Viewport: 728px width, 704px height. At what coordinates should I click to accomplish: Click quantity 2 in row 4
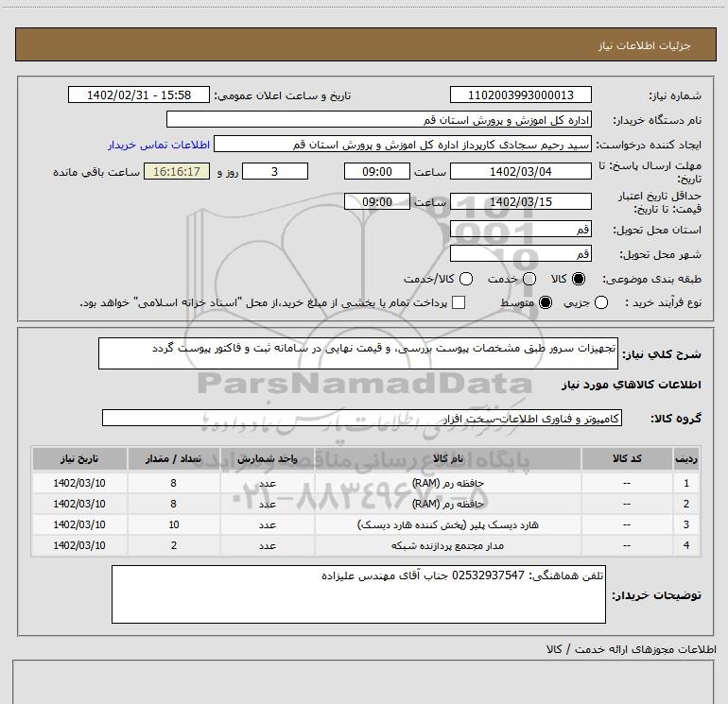coord(174,546)
